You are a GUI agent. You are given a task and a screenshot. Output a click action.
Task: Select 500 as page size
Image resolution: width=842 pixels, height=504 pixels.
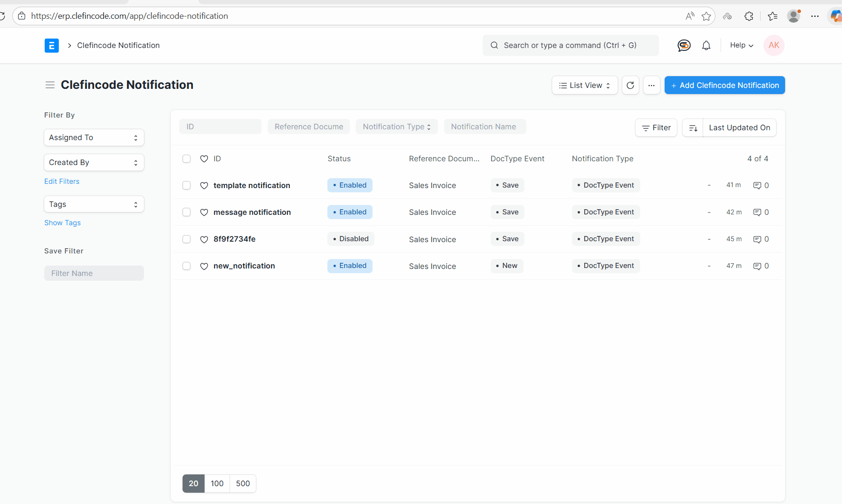click(x=243, y=483)
